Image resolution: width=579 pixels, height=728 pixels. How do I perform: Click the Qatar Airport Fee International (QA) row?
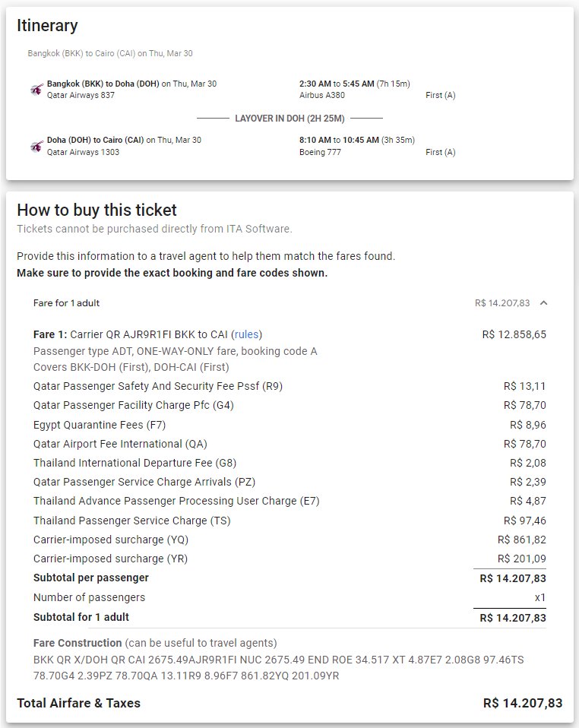(289, 445)
